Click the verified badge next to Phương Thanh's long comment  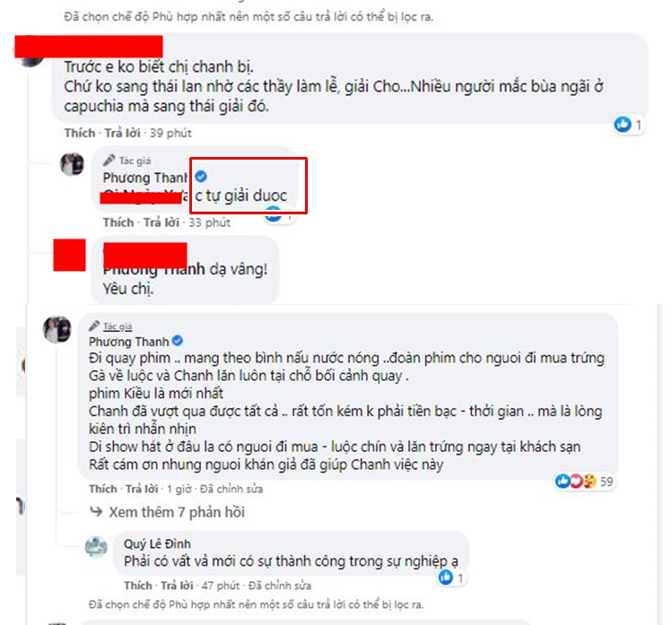[x=177, y=341]
